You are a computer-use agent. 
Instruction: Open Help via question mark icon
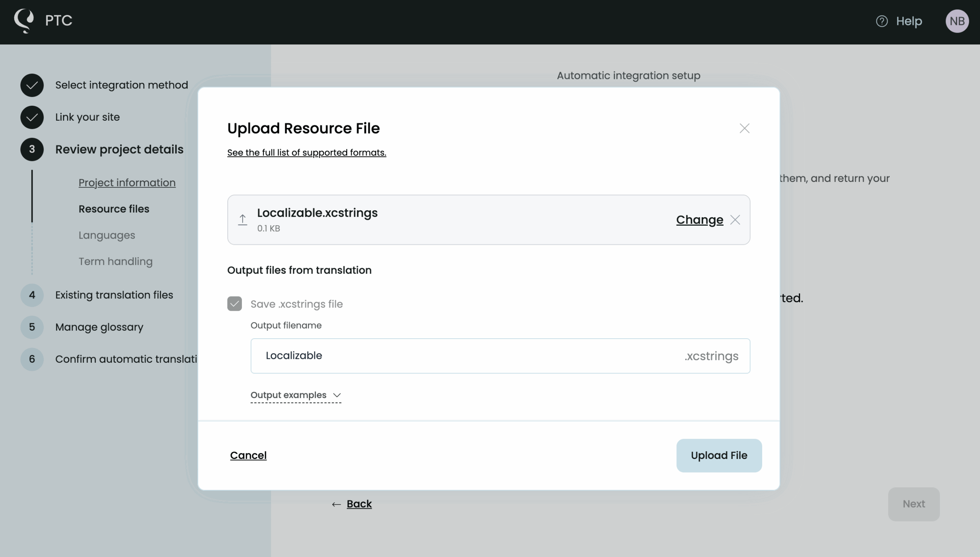(882, 21)
